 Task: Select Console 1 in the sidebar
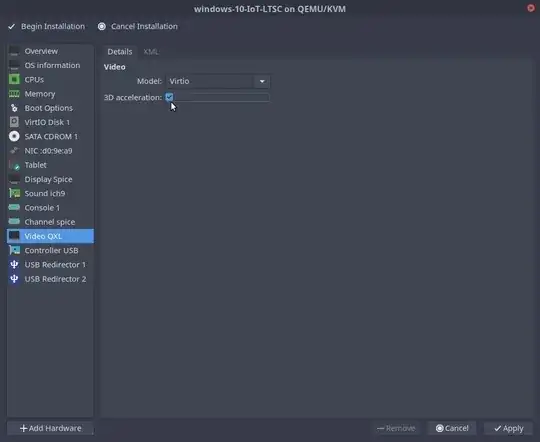(50, 207)
